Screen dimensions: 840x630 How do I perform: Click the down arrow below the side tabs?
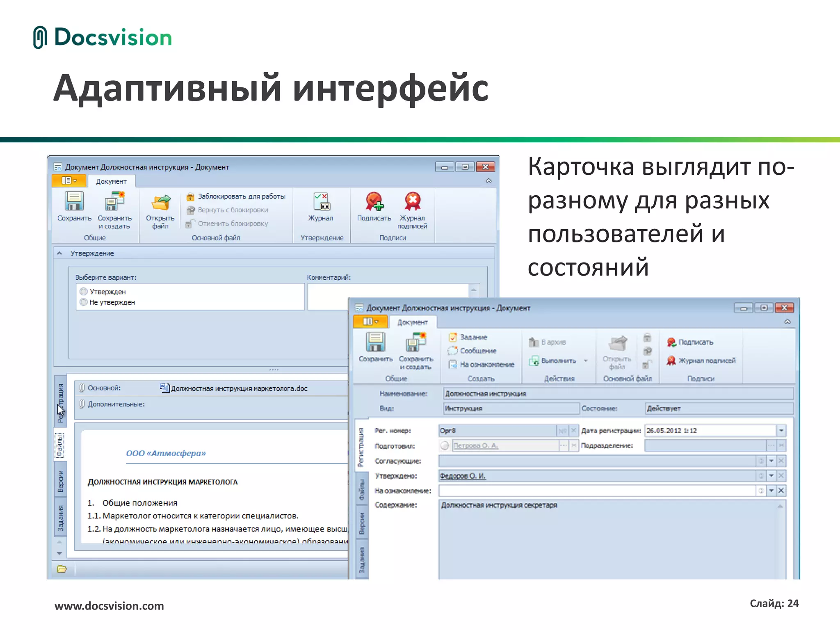coord(59,553)
